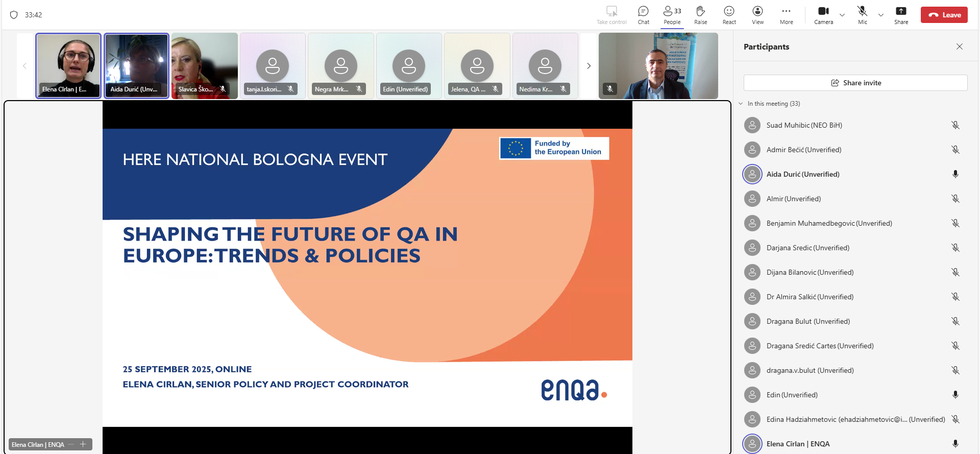This screenshot has height=454, width=980.
Task: Click the Share screen icon
Action: pyautogui.click(x=901, y=14)
